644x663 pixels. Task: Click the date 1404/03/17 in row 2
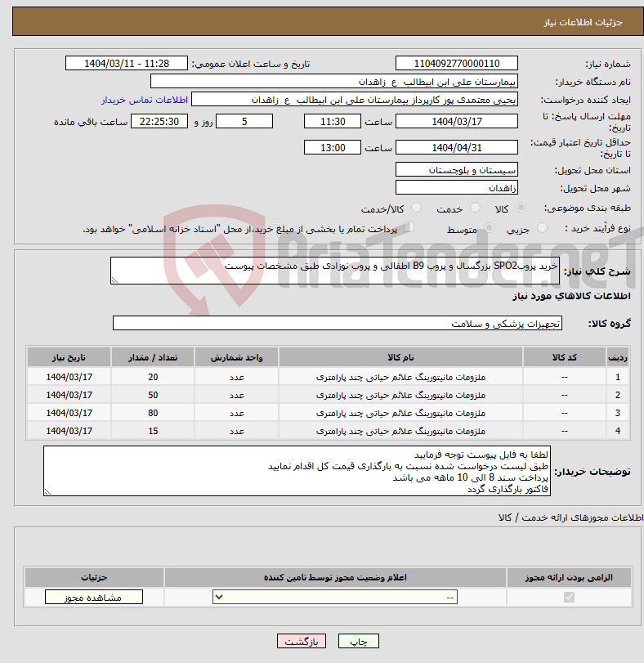click(69, 395)
